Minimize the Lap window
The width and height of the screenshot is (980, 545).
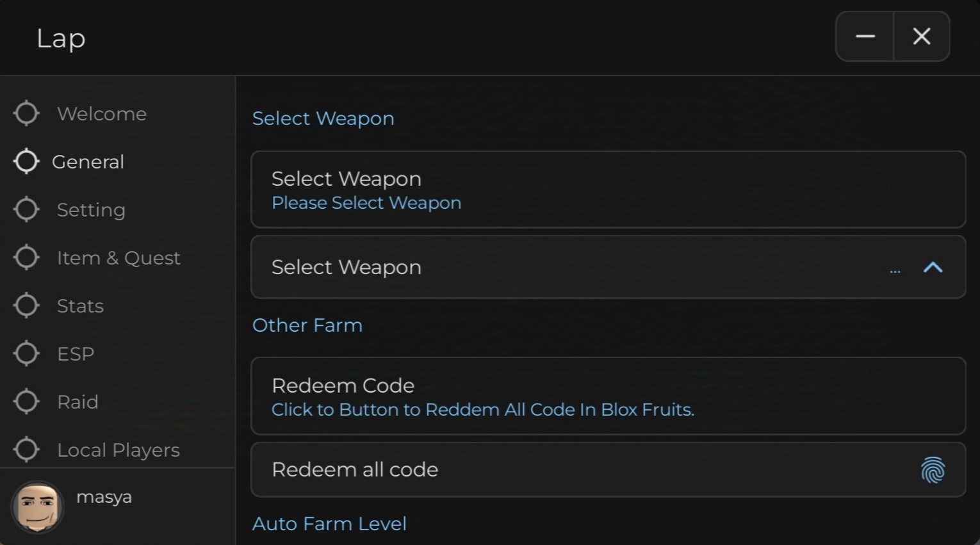(x=865, y=37)
